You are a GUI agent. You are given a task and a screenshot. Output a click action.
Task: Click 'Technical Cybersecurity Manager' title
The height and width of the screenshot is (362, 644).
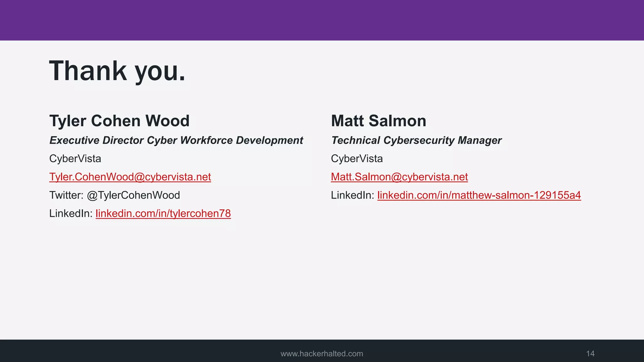pyautogui.click(x=416, y=140)
